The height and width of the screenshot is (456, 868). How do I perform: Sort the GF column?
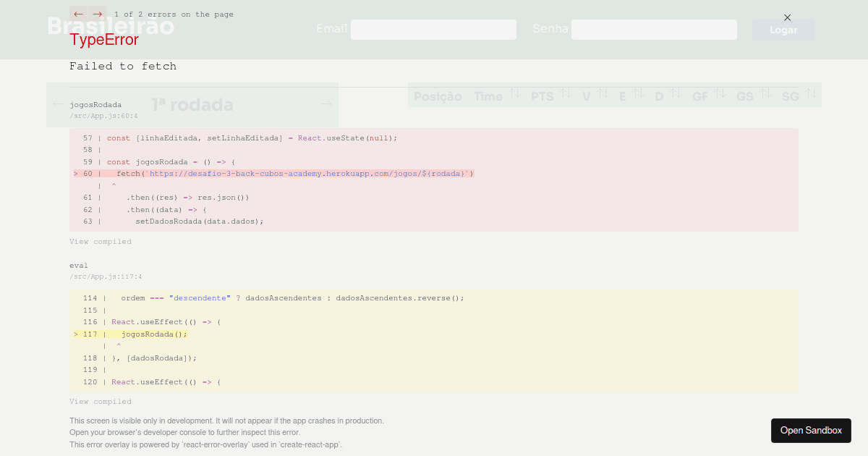[x=720, y=93]
